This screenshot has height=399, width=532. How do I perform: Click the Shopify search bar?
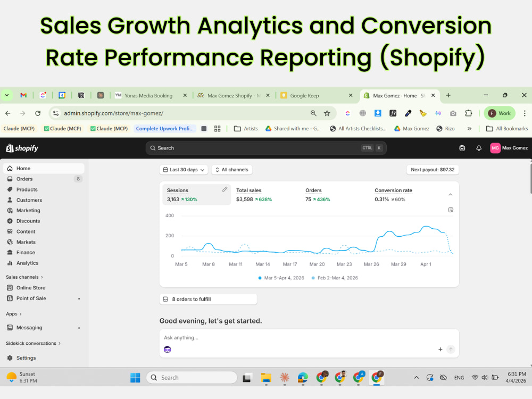[266, 148]
